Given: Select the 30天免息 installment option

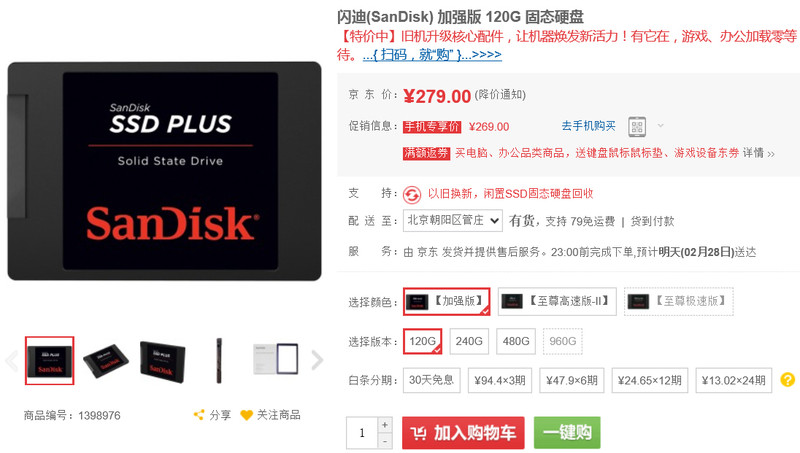Looking at the screenshot, I should point(432,381).
